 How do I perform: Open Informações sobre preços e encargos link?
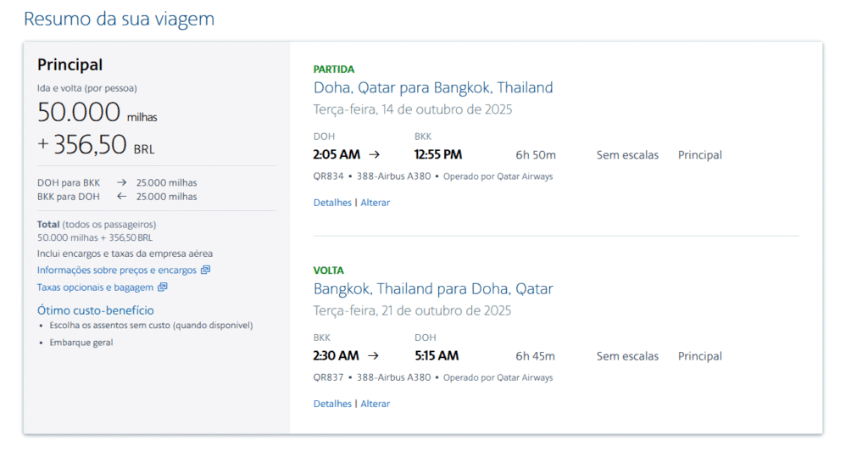[x=117, y=271]
